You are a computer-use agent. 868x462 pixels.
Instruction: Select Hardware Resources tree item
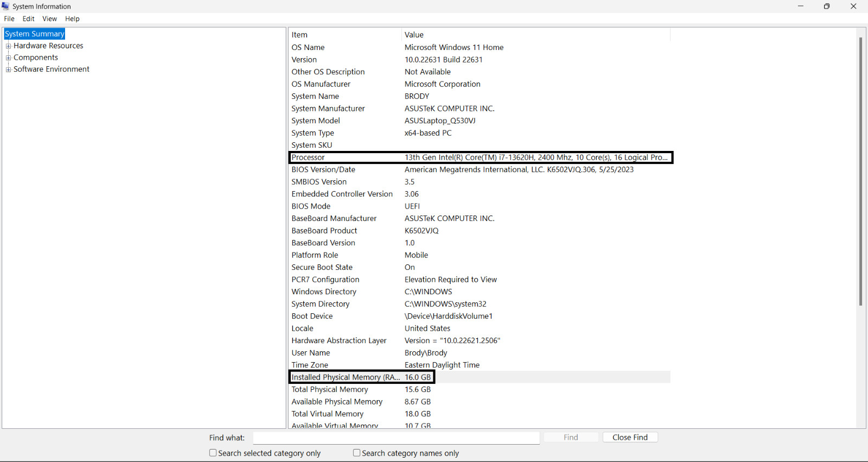point(48,46)
